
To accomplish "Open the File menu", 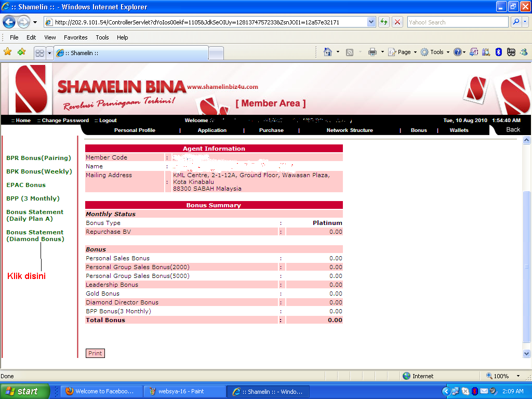I will [x=14, y=37].
